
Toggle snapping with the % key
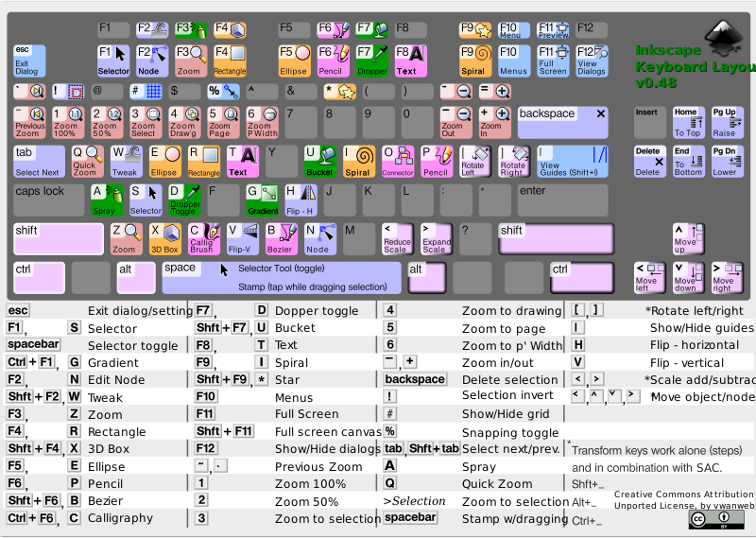coord(223,92)
